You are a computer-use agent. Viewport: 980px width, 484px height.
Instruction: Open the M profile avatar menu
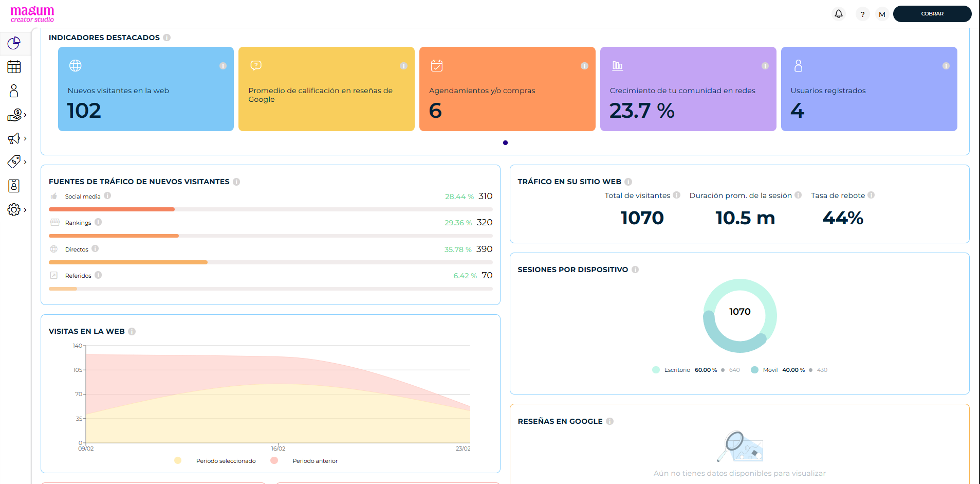pyautogui.click(x=882, y=14)
